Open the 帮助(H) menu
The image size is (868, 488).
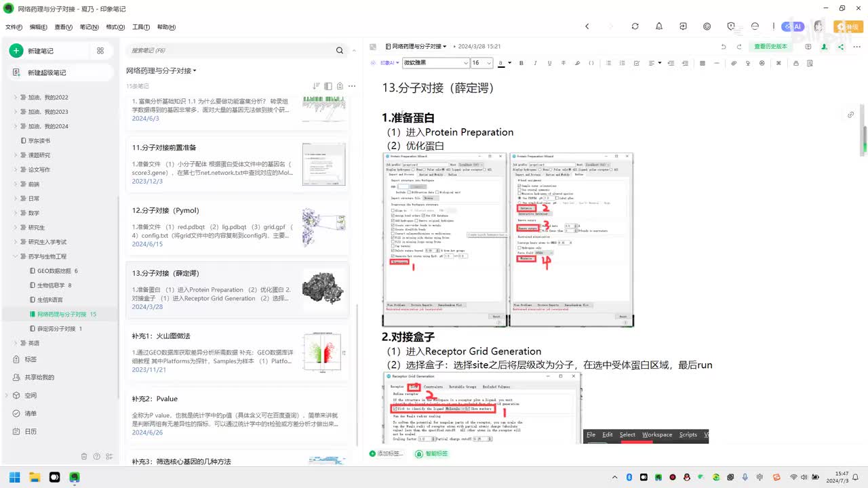coord(166,27)
